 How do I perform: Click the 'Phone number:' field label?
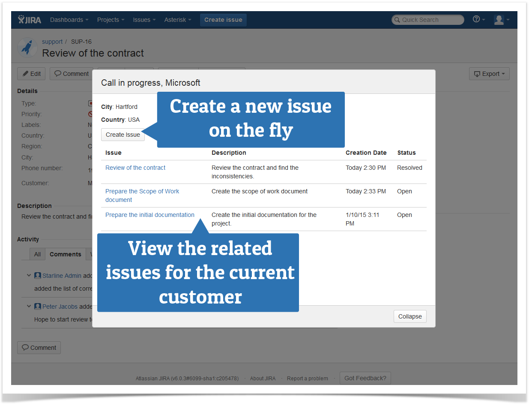pos(42,168)
